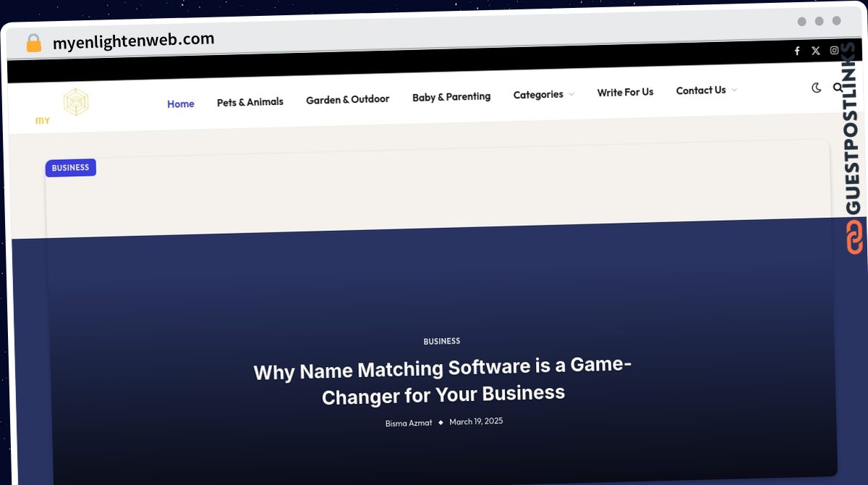Open the Name Matching Software article headline
Screen dimensions: 868x485
(x=443, y=381)
